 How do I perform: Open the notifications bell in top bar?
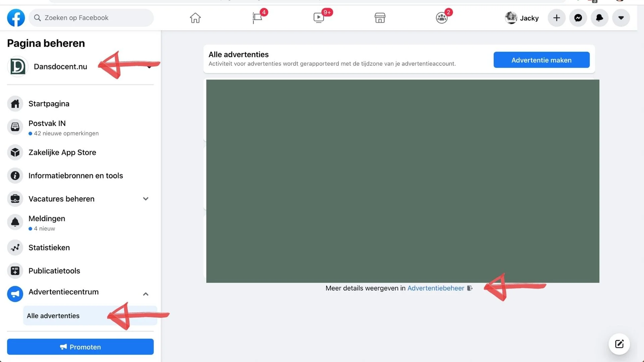click(x=599, y=18)
